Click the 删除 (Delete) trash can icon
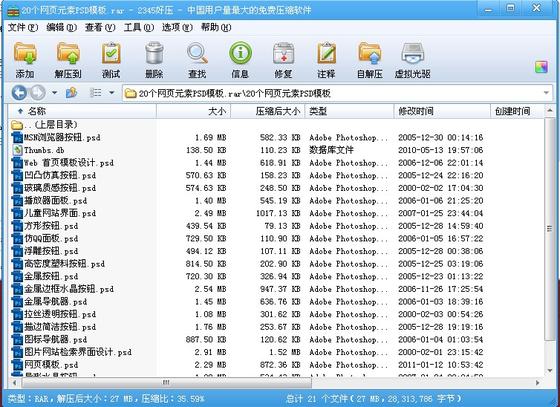 [x=154, y=54]
